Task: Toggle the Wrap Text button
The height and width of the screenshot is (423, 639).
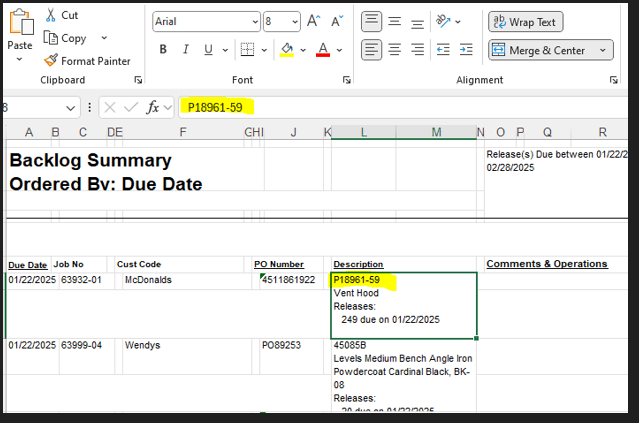Action: [526, 22]
